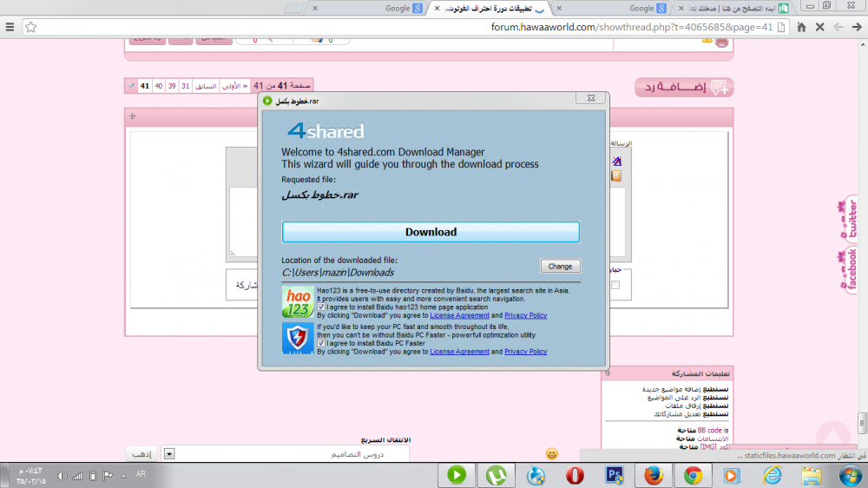Click the AR language indicator in taskbar
Screen dimensions: 868x488
click(x=141, y=474)
